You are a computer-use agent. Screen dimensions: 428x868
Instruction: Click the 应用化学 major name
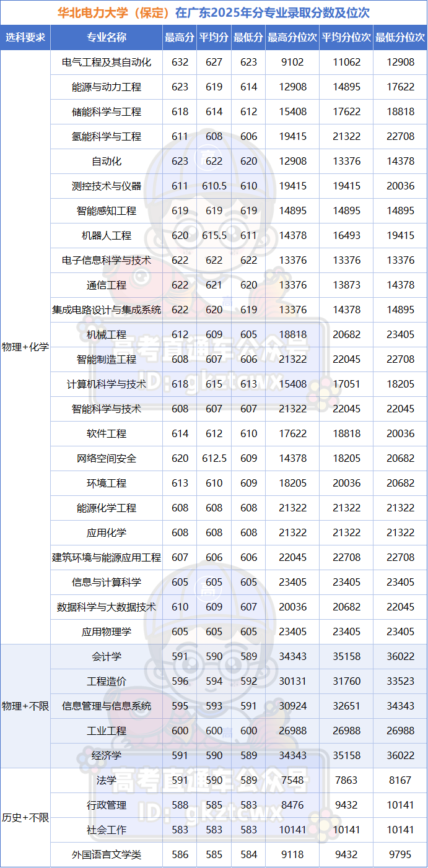tap(107, 532)
